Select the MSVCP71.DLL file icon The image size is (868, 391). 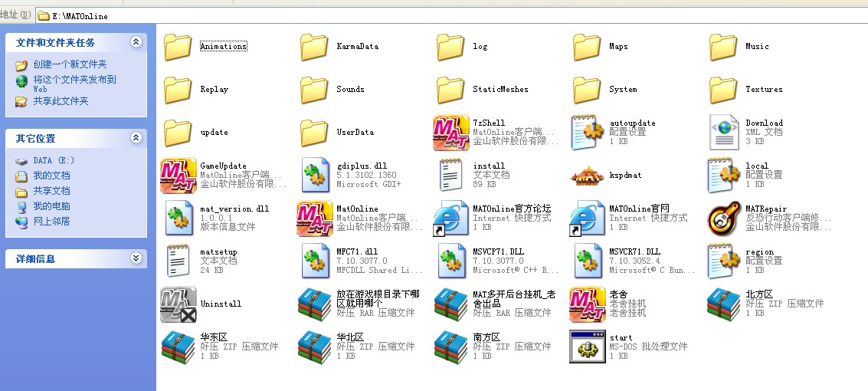451,261
